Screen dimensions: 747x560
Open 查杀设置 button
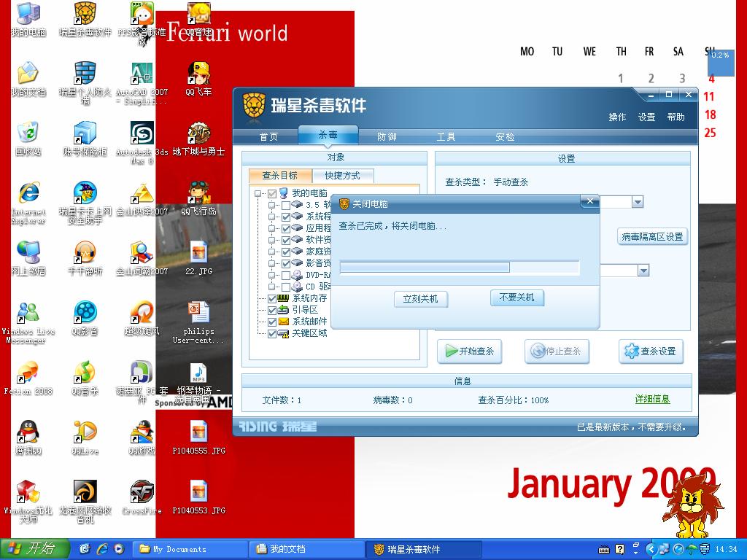click(651, 351)
